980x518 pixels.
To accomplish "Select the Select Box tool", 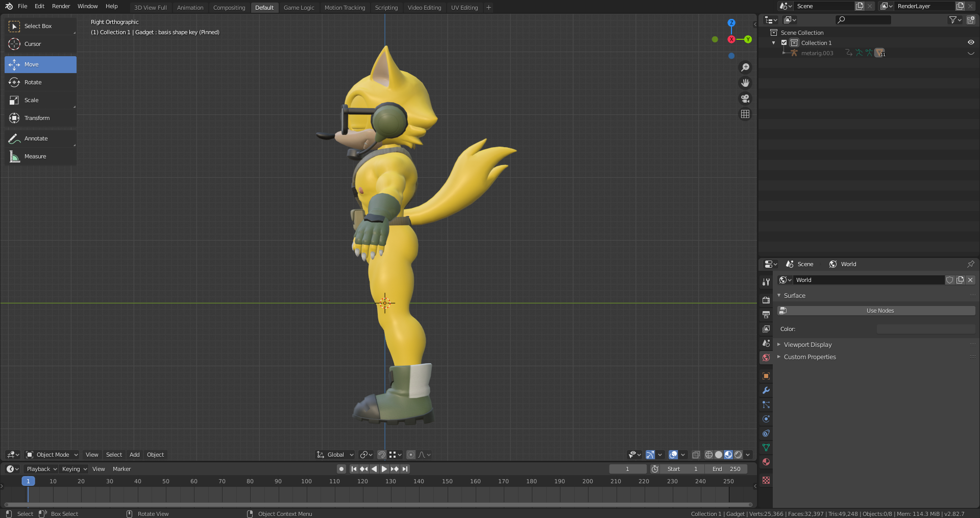I will [40, 26].
